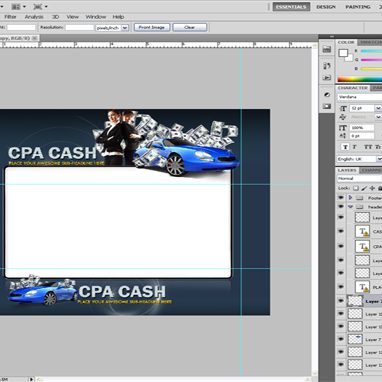This screenshot has height=382, width=382.
Task: Click the Clear button
Action: (190, 27)
